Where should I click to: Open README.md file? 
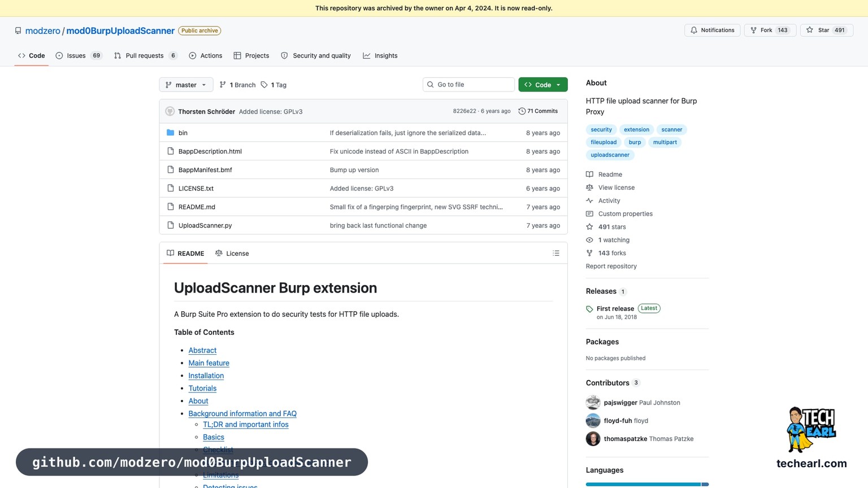click(197, 207)
